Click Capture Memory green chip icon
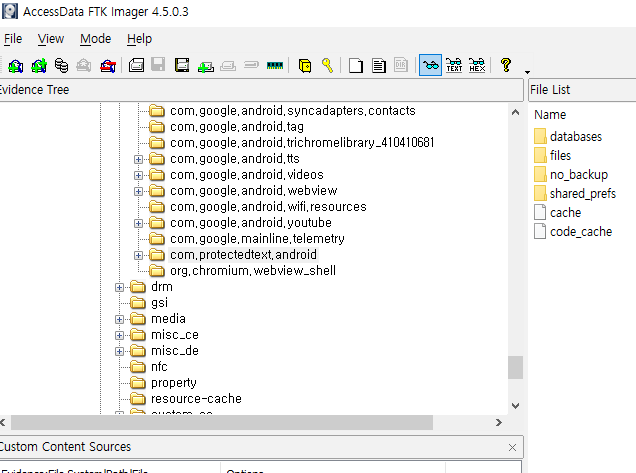 275,65
